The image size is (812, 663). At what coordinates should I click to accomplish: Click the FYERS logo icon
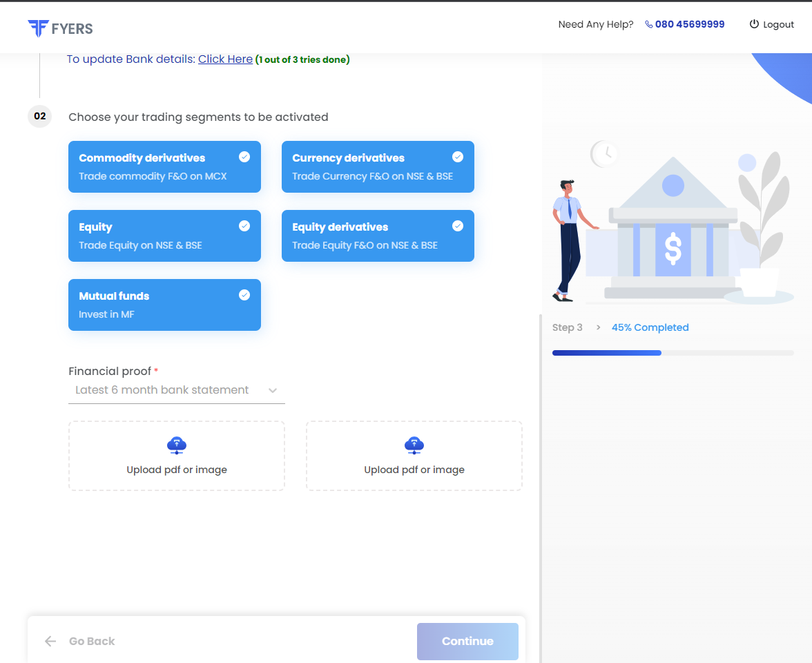coord(39,28)
